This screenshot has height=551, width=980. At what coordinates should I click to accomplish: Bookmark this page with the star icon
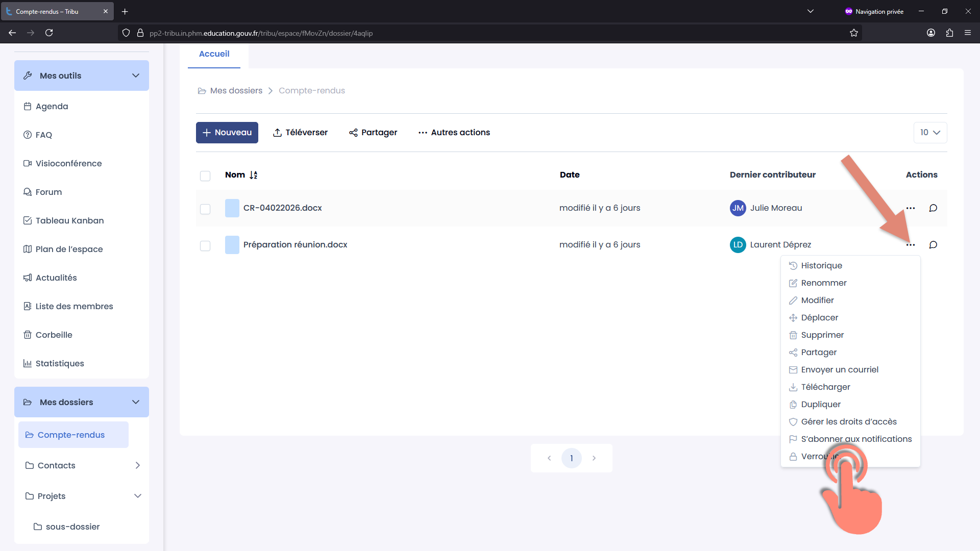854,33
